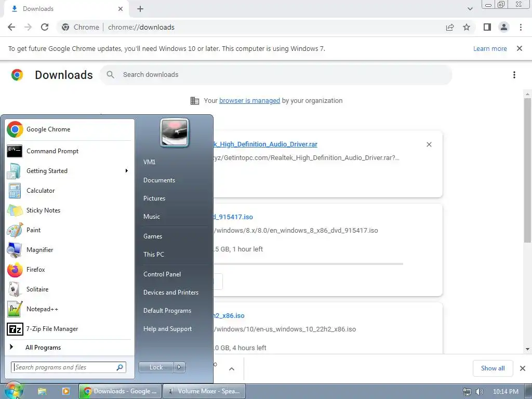Switch to Volume Mixer taskbar window
This screenshot has width=532, height=399.
click(x=204, y=392)
